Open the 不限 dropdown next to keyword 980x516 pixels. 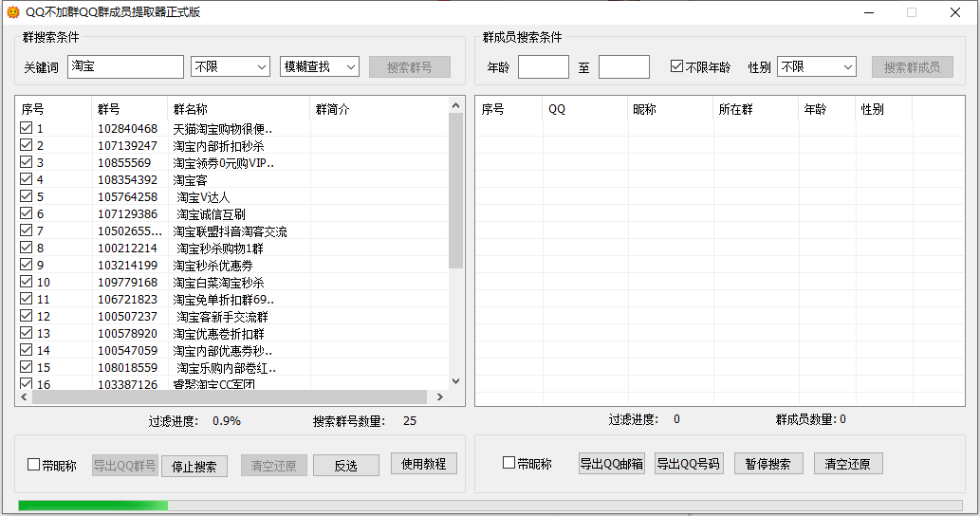(x=231, y=66)
